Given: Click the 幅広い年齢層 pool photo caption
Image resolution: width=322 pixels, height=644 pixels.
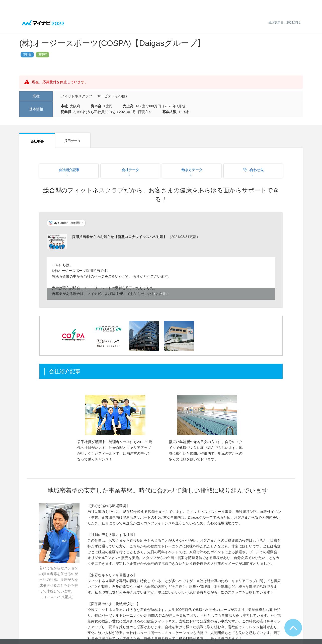Looking at the screenshot, I should click(x=206, y=450).
